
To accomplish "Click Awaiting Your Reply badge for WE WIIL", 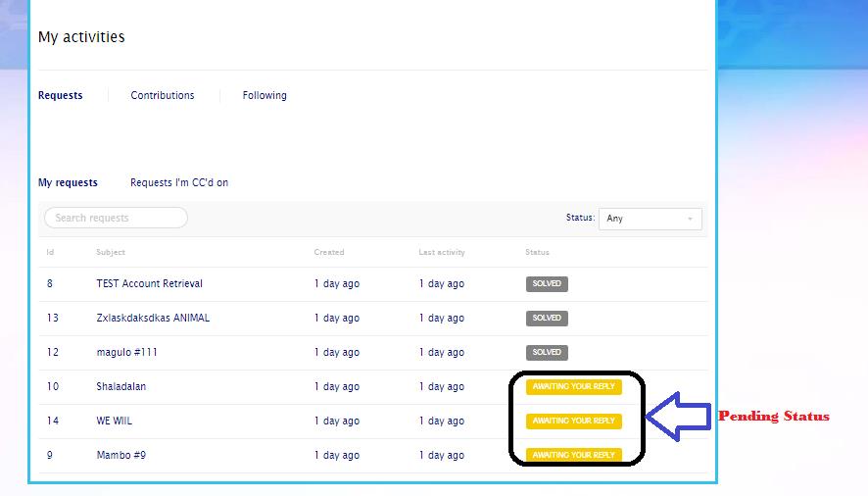I will [574, 422].
